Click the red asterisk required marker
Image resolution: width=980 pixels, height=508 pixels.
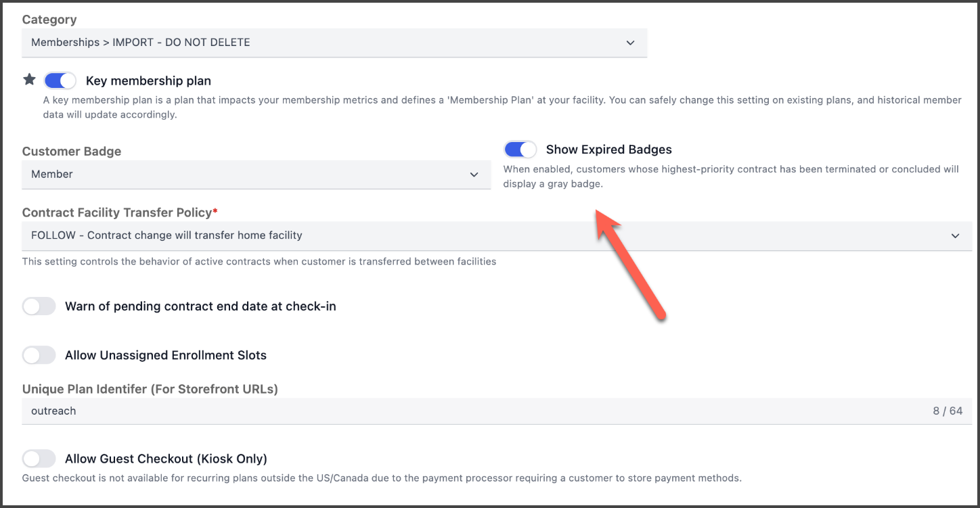[215, 212]
